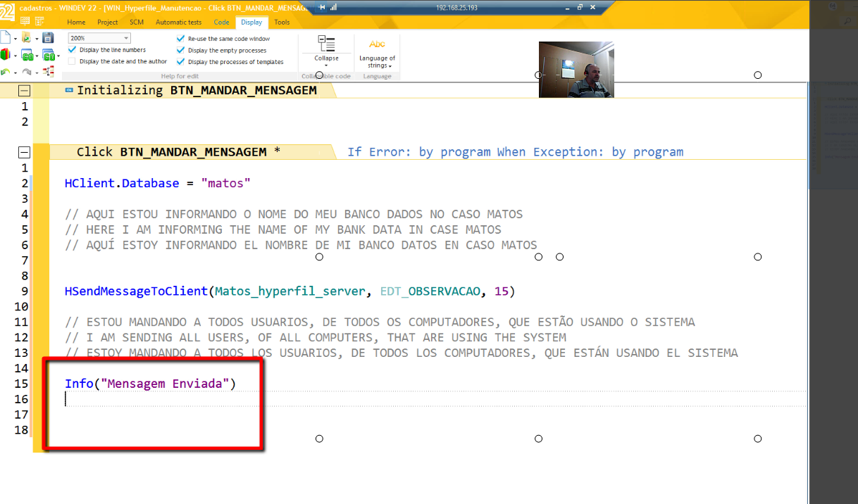Select the Save icon in the quick access toolbar
The image size is (858, 504).
48,38
